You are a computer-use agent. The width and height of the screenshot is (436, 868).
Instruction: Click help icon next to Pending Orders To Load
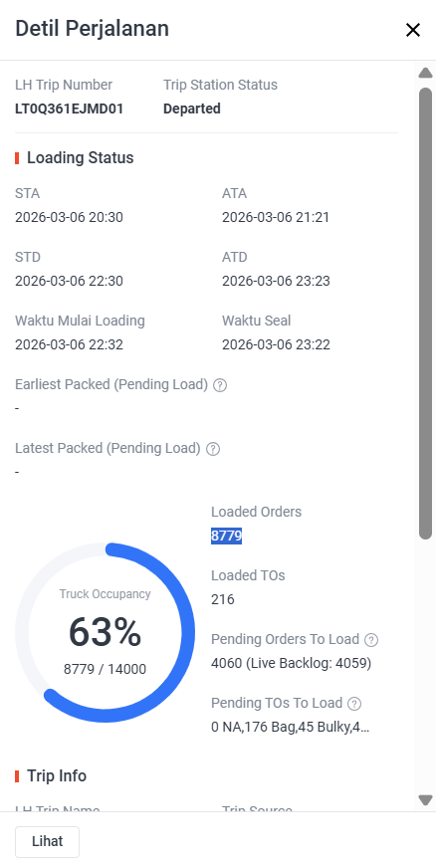coord(371,640)
